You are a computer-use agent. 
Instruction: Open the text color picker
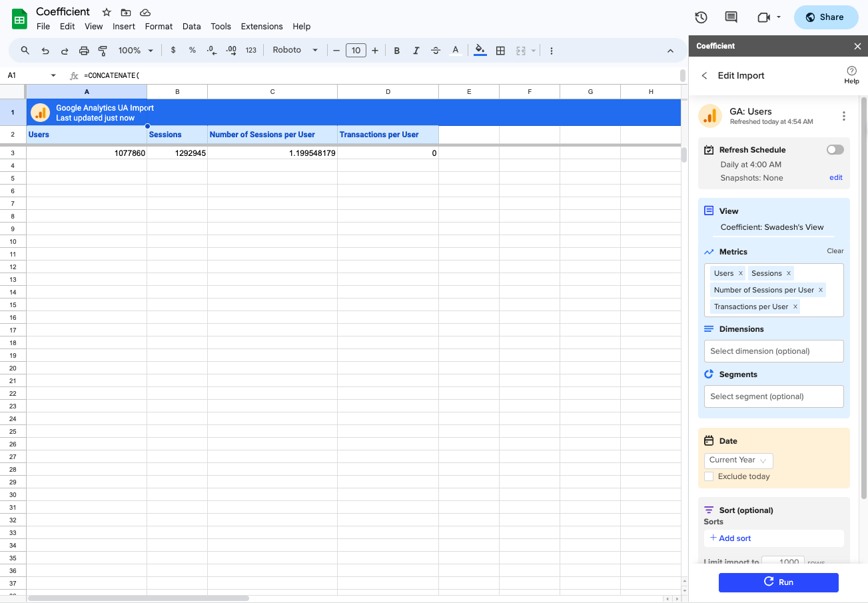456,51
